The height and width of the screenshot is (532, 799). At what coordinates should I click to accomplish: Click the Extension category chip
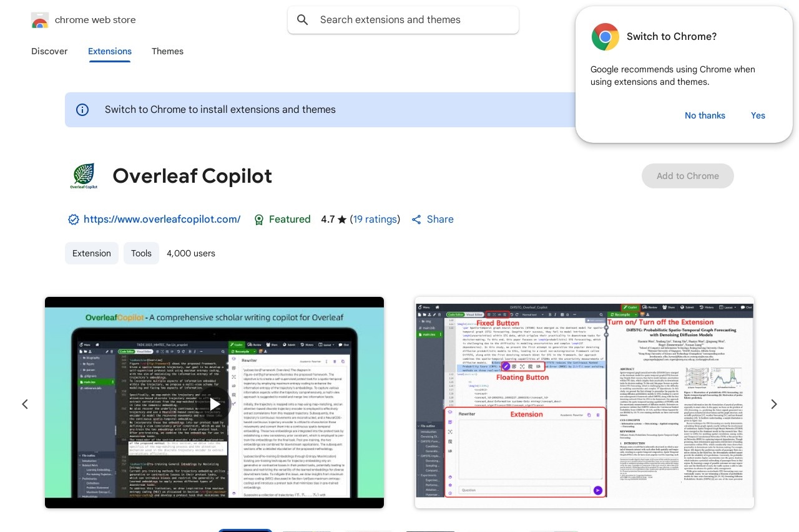[92, 253]
